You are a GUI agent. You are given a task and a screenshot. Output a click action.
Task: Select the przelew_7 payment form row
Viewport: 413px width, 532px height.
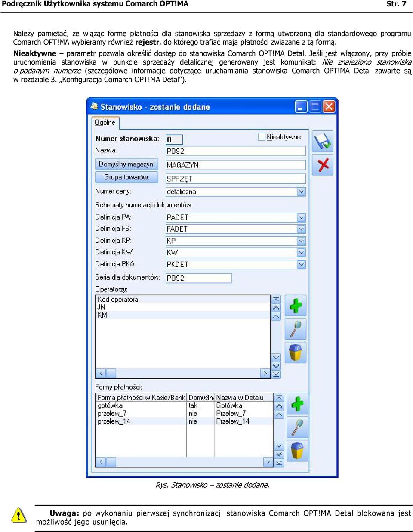coord(185,413)
